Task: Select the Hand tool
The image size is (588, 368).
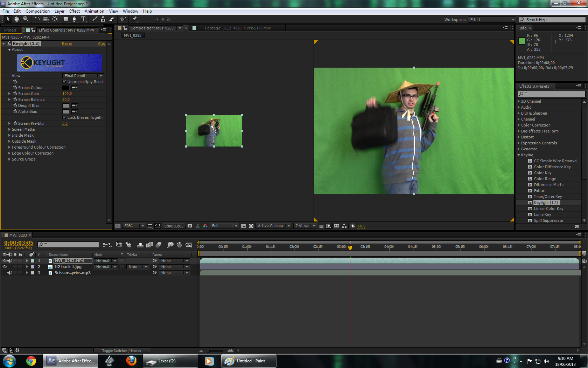Action: 16,19
